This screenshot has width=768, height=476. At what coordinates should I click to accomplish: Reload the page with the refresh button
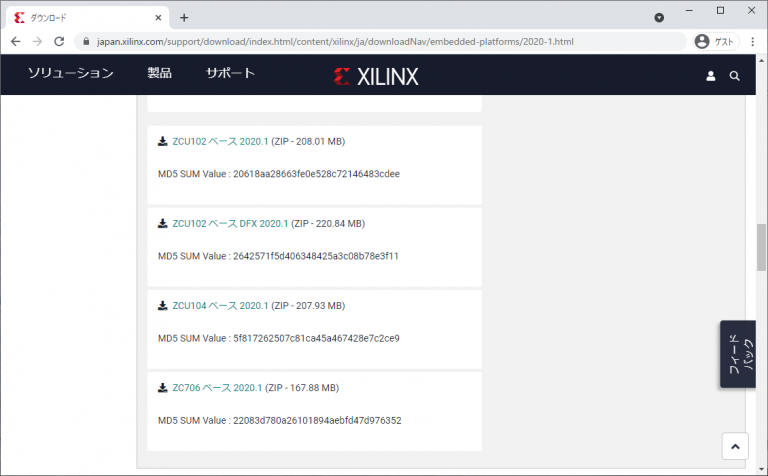pyautogui.click(x=59, y=42)
